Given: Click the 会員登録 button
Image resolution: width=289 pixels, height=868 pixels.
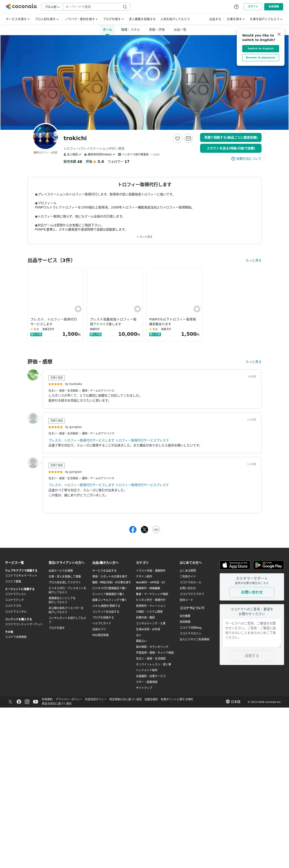Looking at the screenshot, I should 273,6.
